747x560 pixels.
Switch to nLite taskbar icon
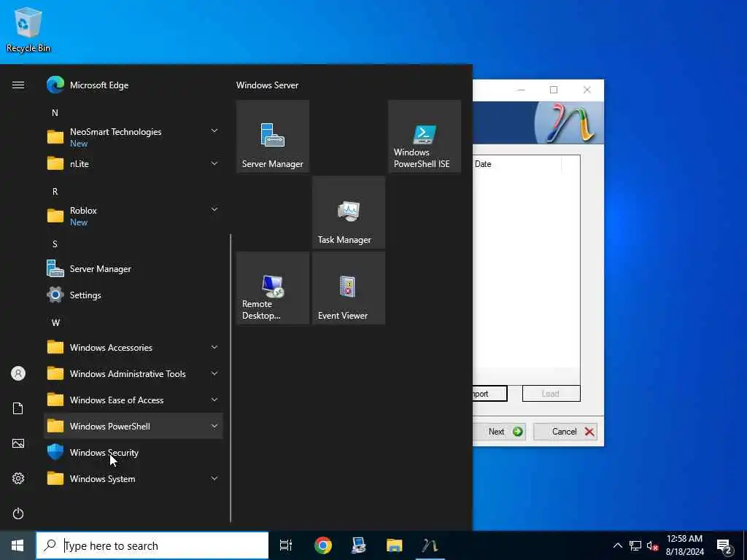[x=430, y=545]
